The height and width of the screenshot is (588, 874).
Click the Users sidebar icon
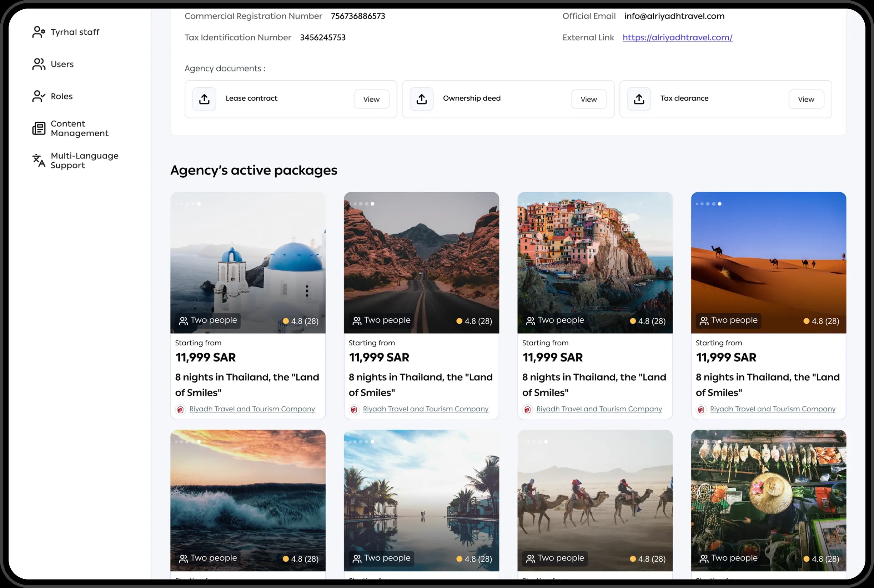[39, 64]
